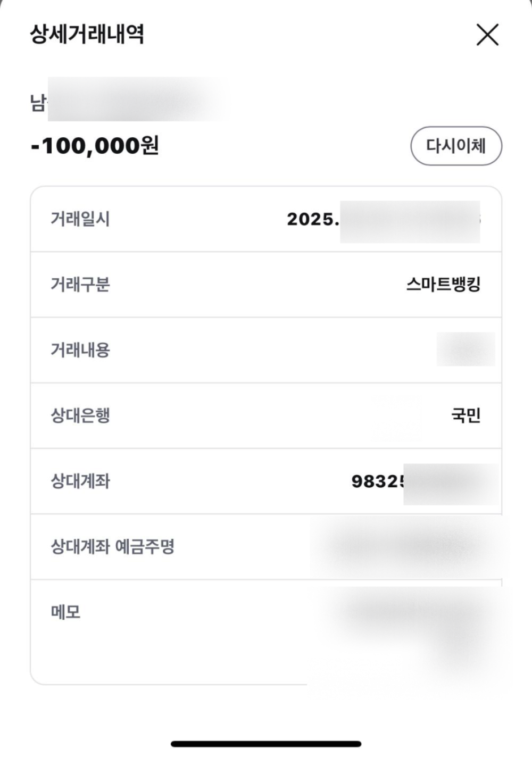Select the -100,000원 transaction amount
532x757 pixels.
(x=95, y=145)
